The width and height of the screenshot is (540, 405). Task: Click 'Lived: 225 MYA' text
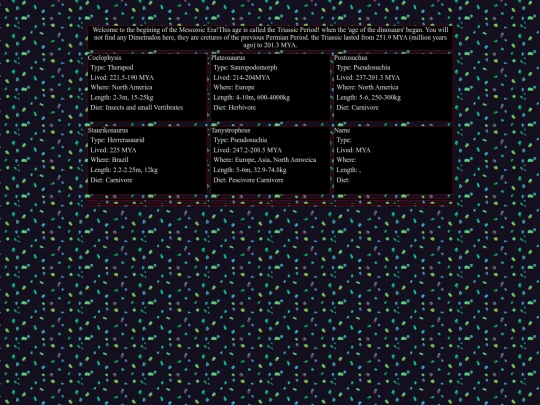pos(113,150)
